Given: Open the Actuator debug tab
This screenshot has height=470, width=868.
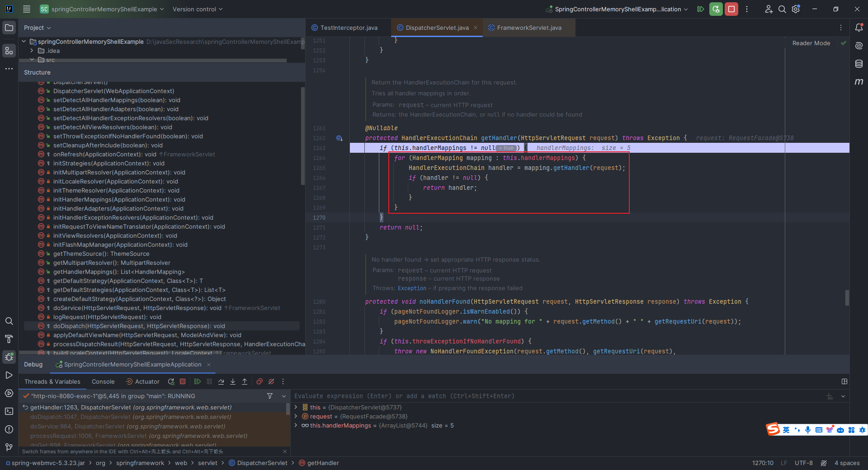Looking at the screenshot, I should [x=143, y=381].
